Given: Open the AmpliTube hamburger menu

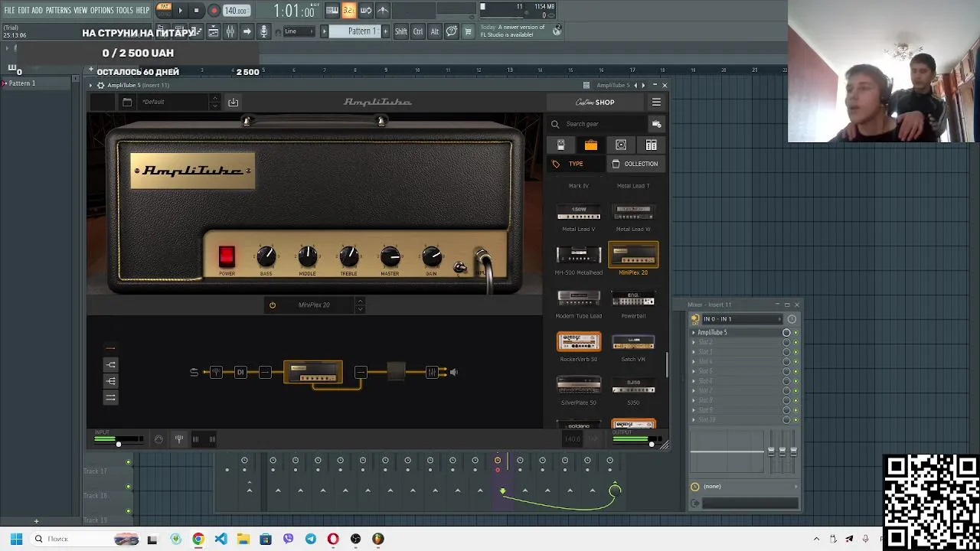Looking at the screenshot, I should point(656,102).
